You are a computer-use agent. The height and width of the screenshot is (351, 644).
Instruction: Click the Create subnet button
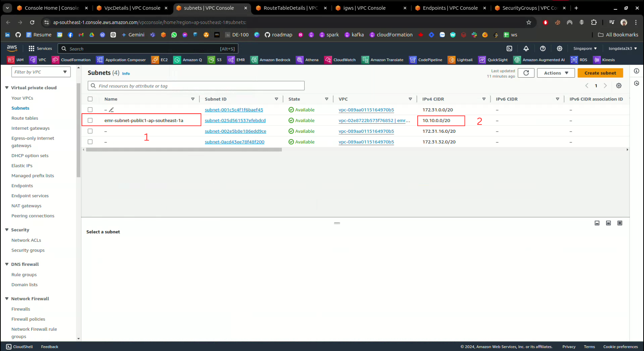(600, 73)
